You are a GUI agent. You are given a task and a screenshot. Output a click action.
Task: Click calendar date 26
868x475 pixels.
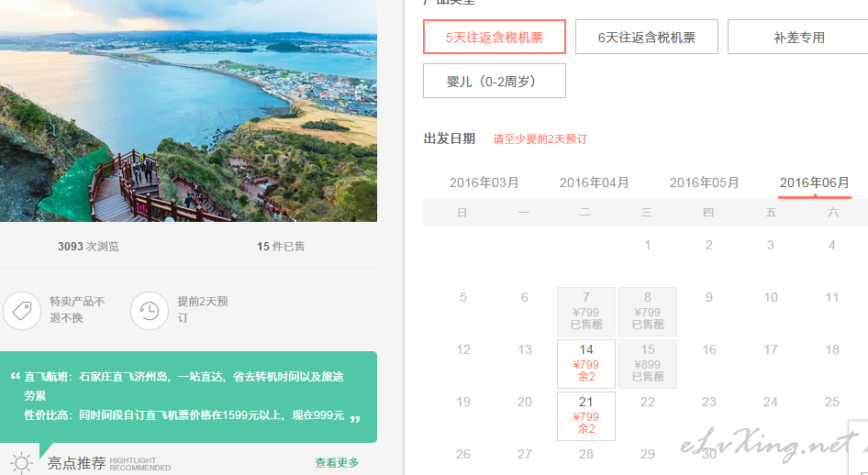pyautogui.click(x=463, y=454)
